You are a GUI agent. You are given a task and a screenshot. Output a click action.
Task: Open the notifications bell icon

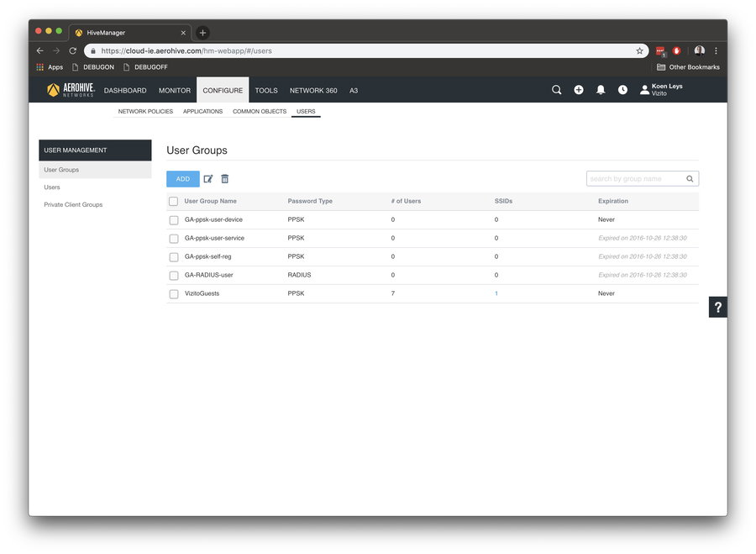601,90
